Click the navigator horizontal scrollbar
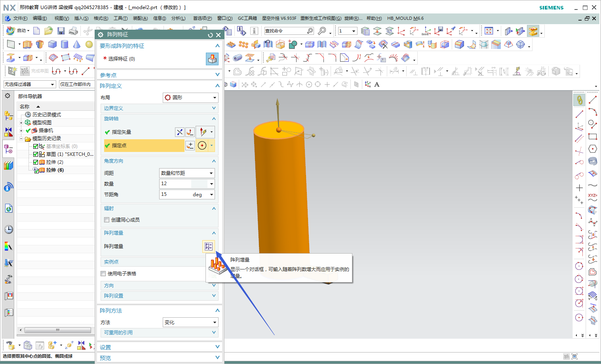601x364 pixels. point(57,330)
